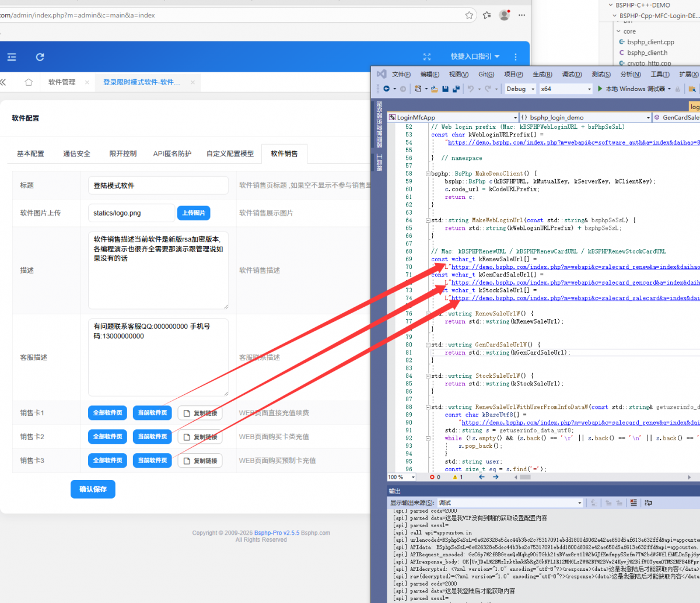Collapse the GenCardSaleUrlW function at line 80
The height and width of the screenshot is (603, 700).
tap(429, 345)
